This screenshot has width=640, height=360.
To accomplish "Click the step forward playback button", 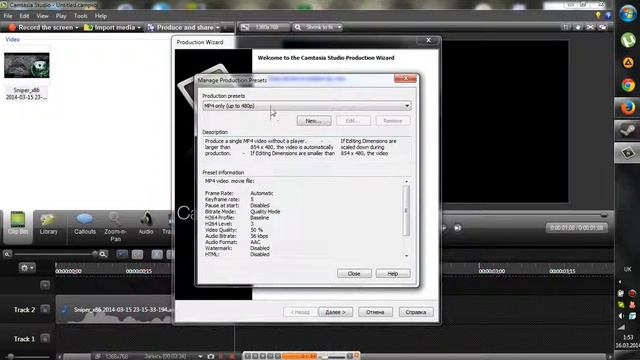I will pyautogui.click(x=458, y=228).
